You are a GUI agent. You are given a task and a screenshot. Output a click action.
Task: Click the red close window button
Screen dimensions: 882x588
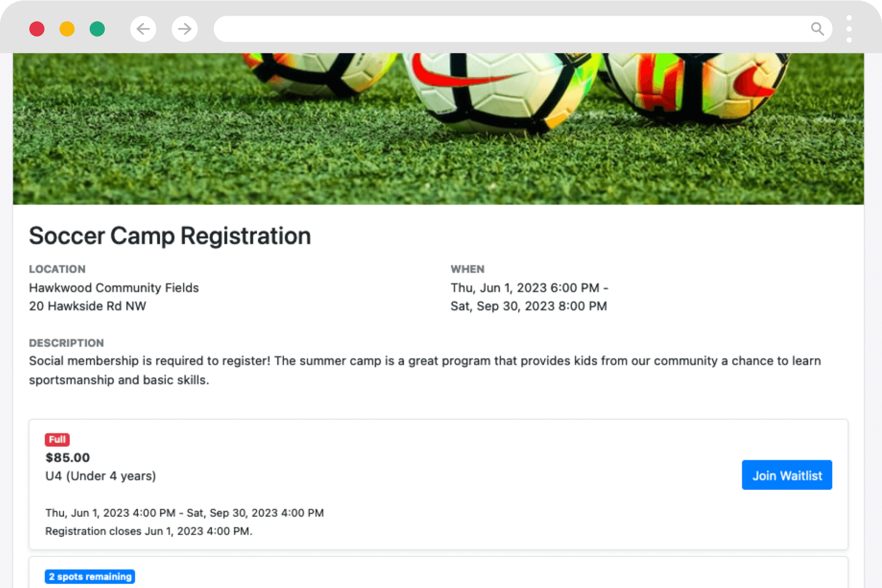[37, 29]
